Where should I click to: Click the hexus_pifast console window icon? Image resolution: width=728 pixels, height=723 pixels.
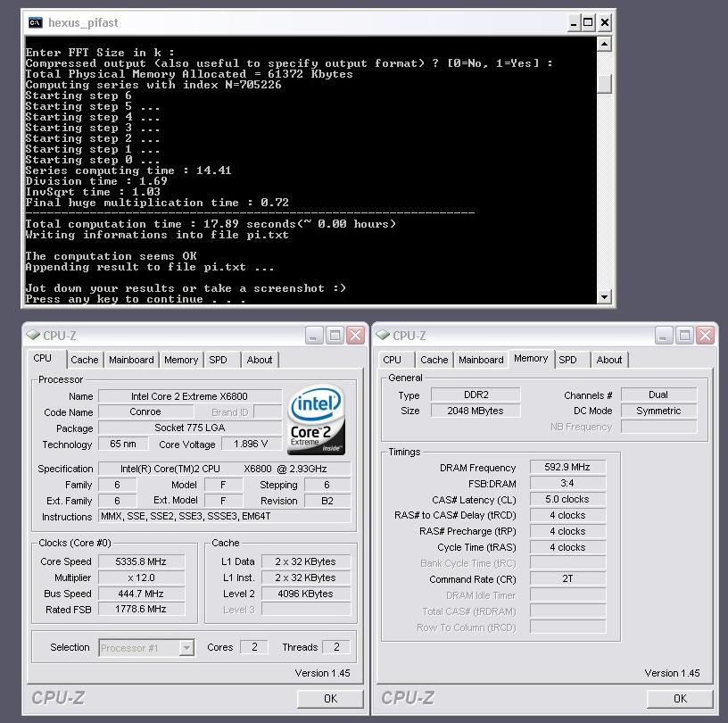(x=36, y=22)
